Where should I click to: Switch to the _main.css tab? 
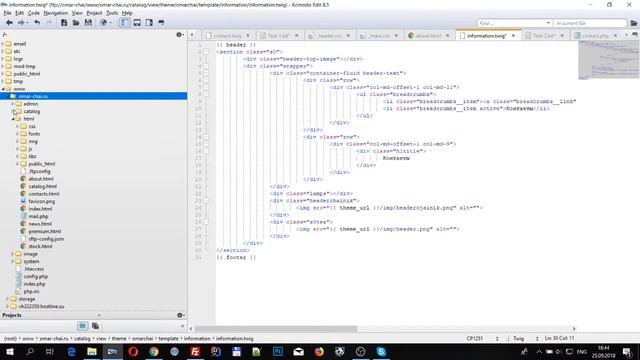point(379,36)
